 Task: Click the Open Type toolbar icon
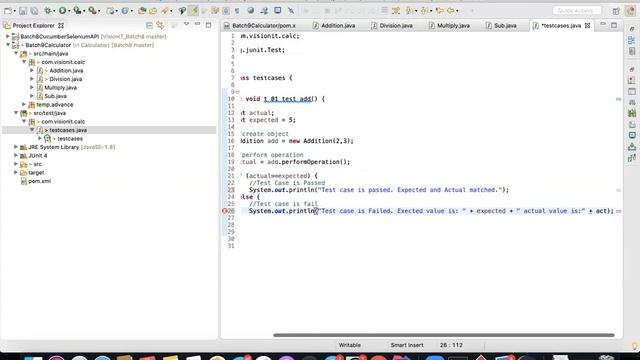coord(142,11)
